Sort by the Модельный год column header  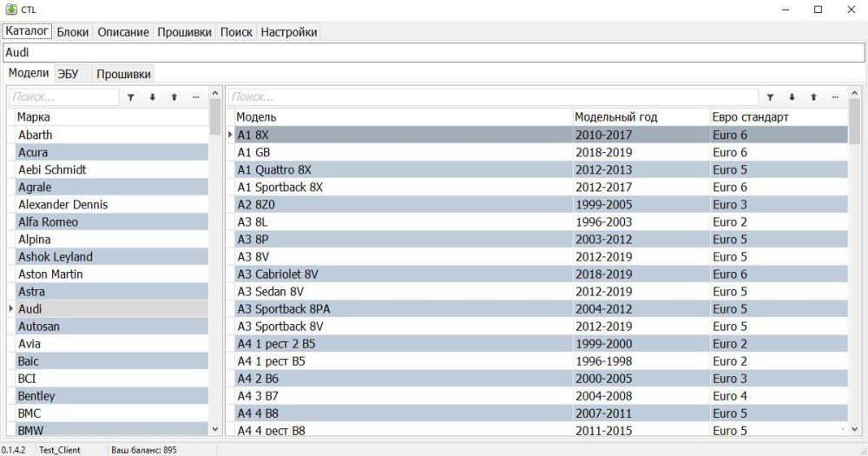[616, 117]
